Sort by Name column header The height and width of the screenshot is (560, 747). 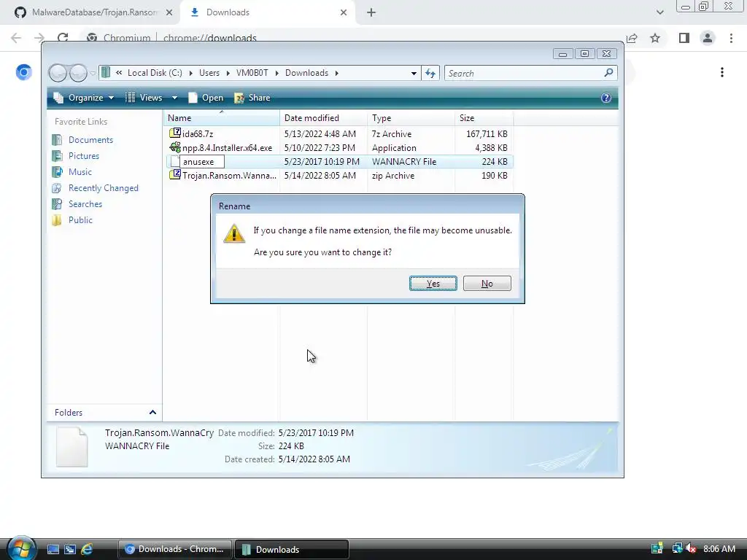pos(222,118)
